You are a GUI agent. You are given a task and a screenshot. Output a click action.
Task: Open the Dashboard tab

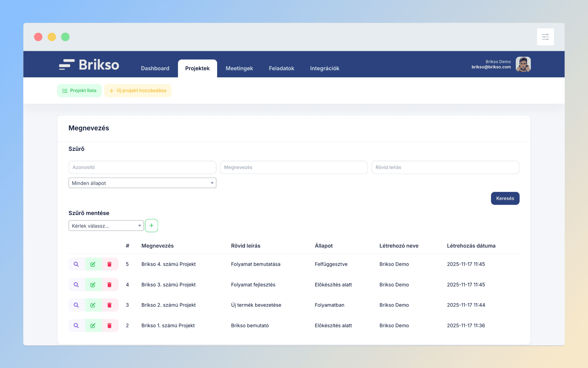coord(155,68)
